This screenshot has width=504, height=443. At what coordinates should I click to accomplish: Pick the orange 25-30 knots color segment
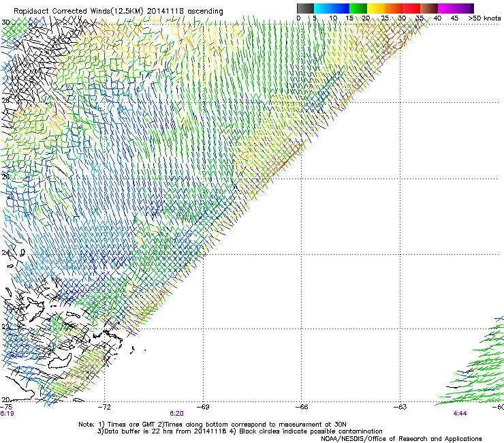[x=394, y=8]
